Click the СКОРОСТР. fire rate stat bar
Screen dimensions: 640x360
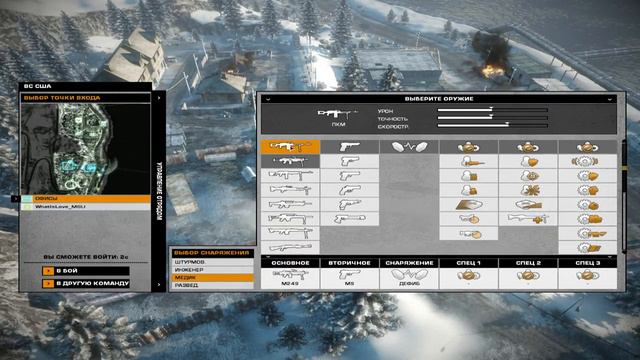pyautogui.click(x=493, y=126)
